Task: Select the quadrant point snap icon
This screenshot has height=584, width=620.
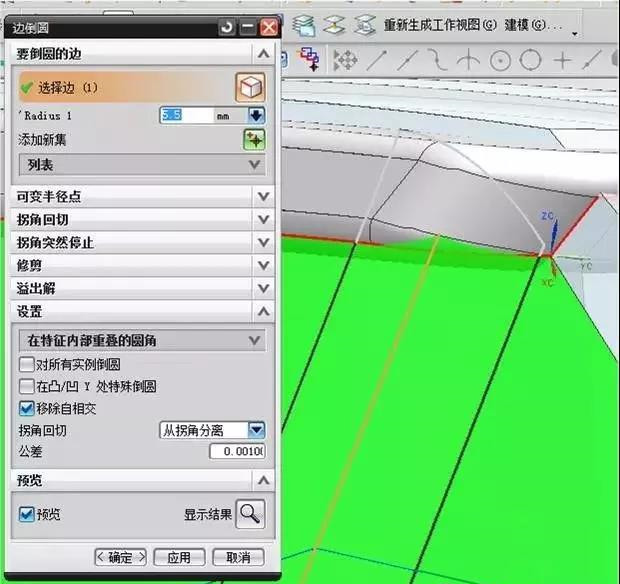Action: click(x=531, y=61)
